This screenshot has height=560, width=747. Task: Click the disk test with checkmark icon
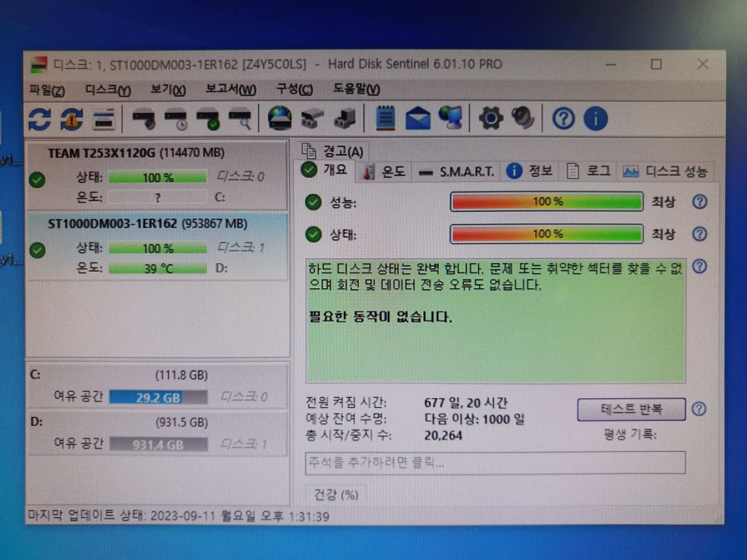209,120
